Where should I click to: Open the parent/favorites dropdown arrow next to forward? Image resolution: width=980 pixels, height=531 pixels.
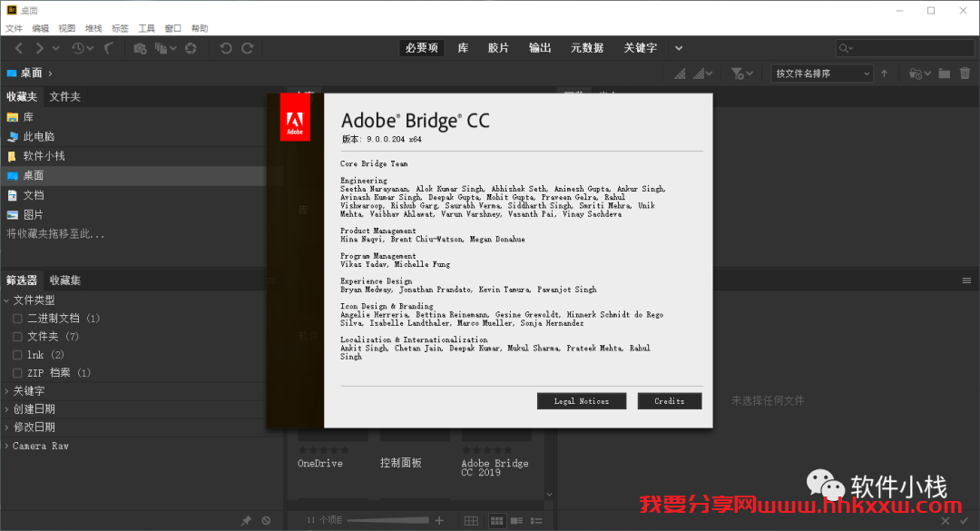[55, 48]
